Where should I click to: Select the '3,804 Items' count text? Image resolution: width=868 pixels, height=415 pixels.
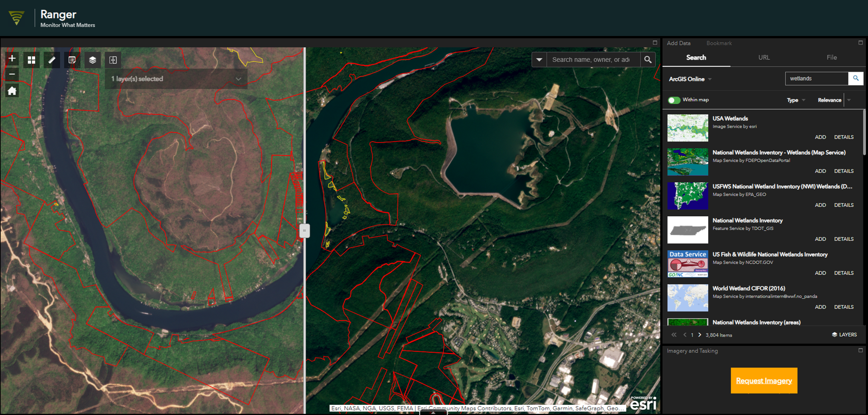coord(719,335)
